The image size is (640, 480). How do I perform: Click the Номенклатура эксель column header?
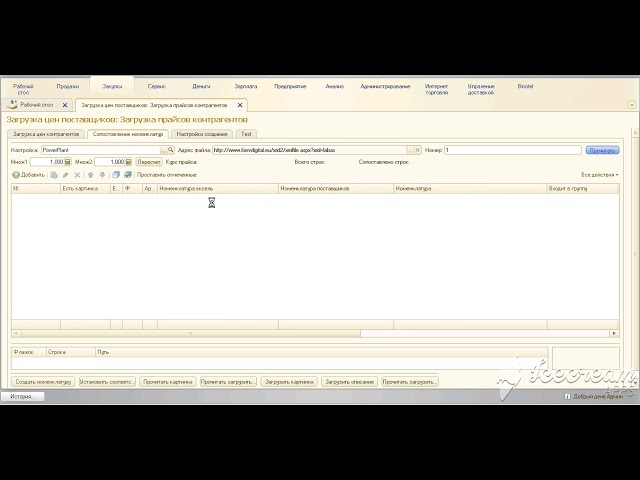[x=218, y=189]
